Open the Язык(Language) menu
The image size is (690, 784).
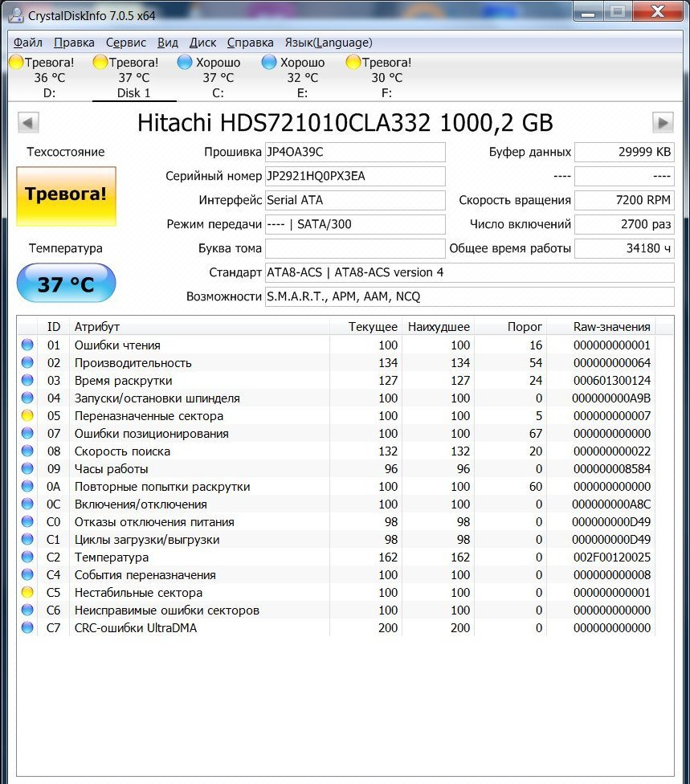point(329,43)
